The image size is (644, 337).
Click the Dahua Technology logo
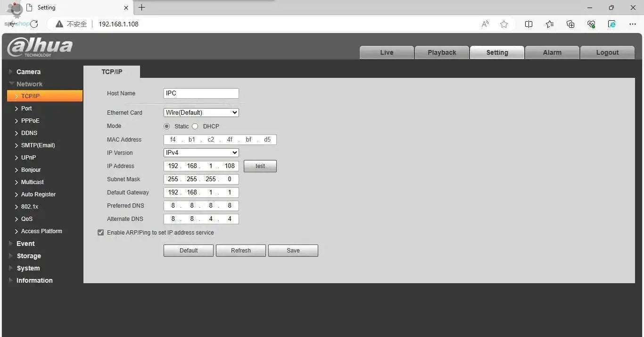point(40,47)
